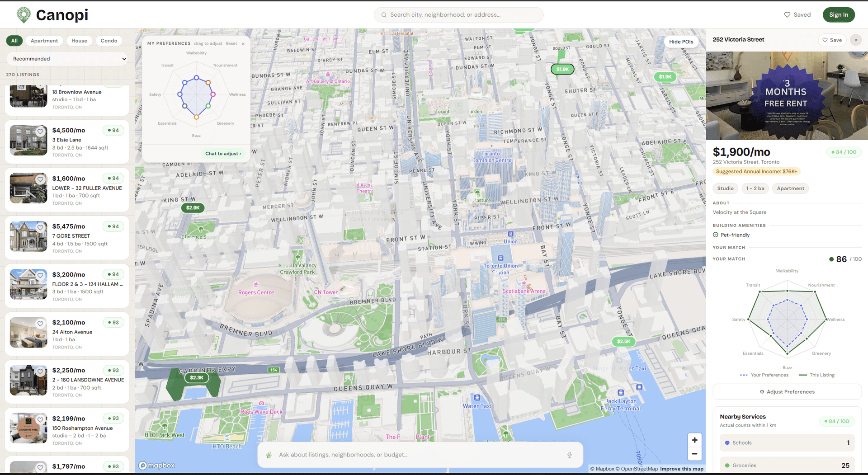Select the Rogers Centre POI icon
Viewport: 868px width, 475px height.
pyautogui.click(x=256, y=284)
